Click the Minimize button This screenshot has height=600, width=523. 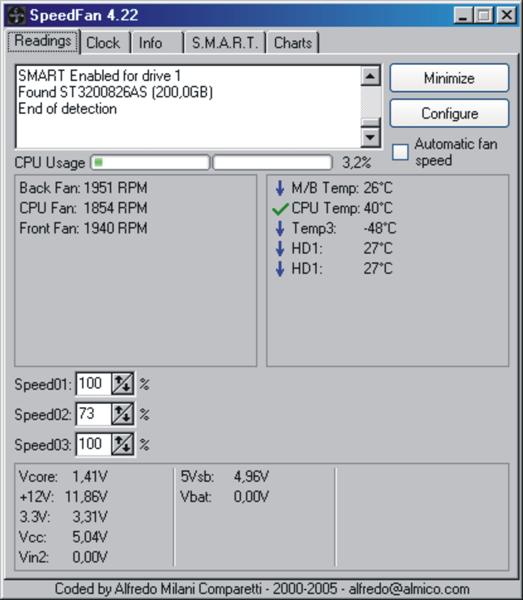click(449, 78)
